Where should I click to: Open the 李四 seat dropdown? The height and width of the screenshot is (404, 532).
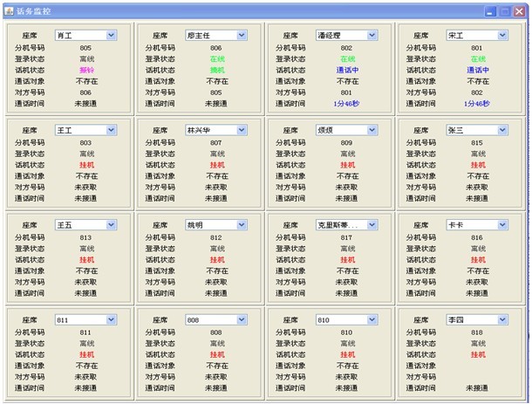[503, 319]
